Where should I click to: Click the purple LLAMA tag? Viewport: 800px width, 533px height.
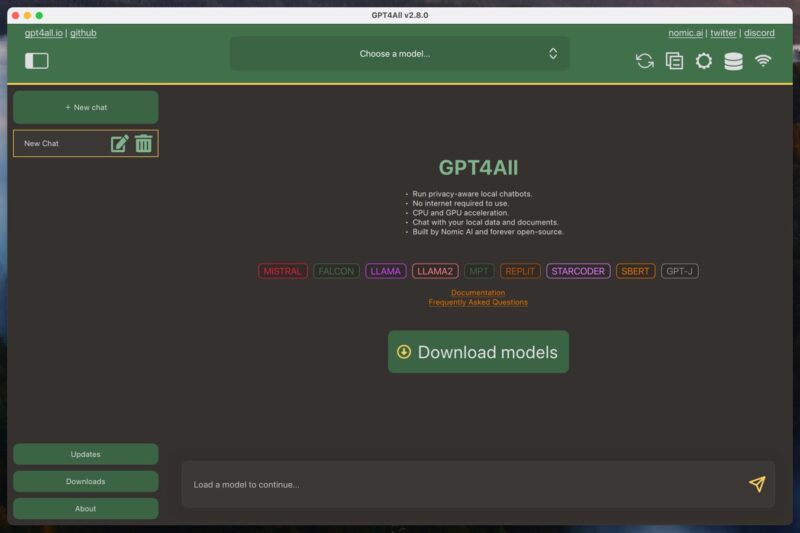point(386,271)
